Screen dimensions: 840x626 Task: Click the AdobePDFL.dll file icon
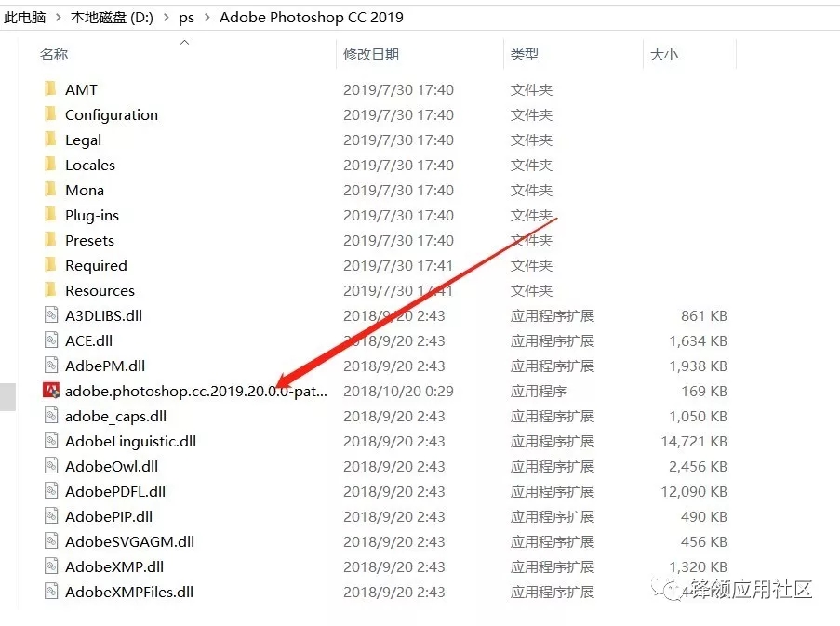click(x=51, y=491)
